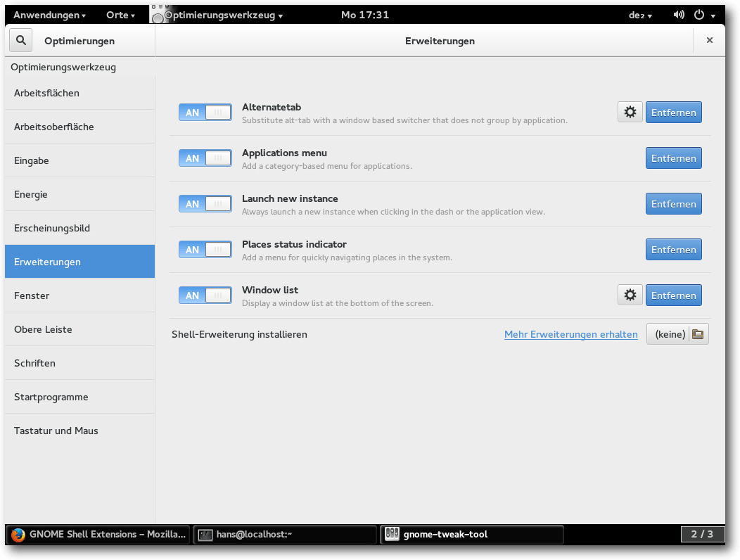Open the search magnifier in Optimierungen header
The width and height of the screenshot is (740, 560).
(x=21, y=40)
